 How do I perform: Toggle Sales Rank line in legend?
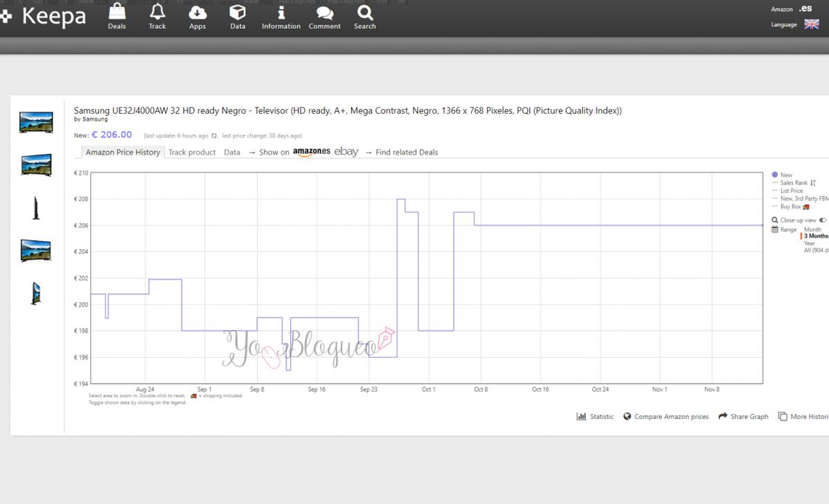(x=794, y=183)
